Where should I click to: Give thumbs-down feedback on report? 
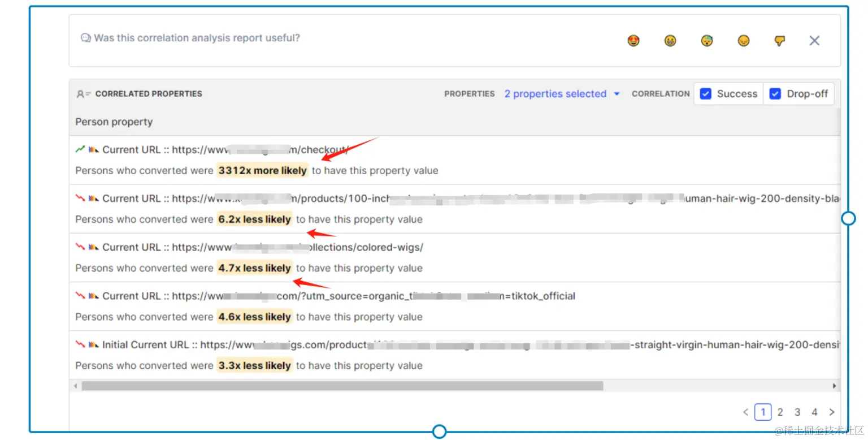pyautogui.click(x=780, y=41)
